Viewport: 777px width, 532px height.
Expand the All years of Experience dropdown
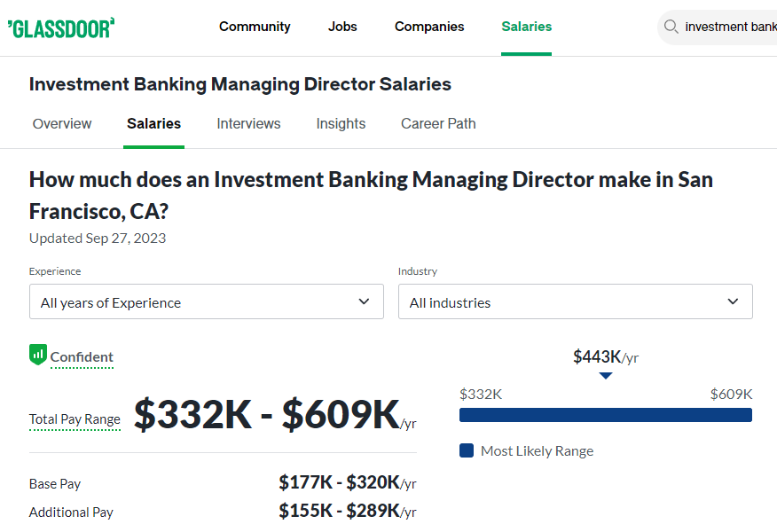pos(206,301)
